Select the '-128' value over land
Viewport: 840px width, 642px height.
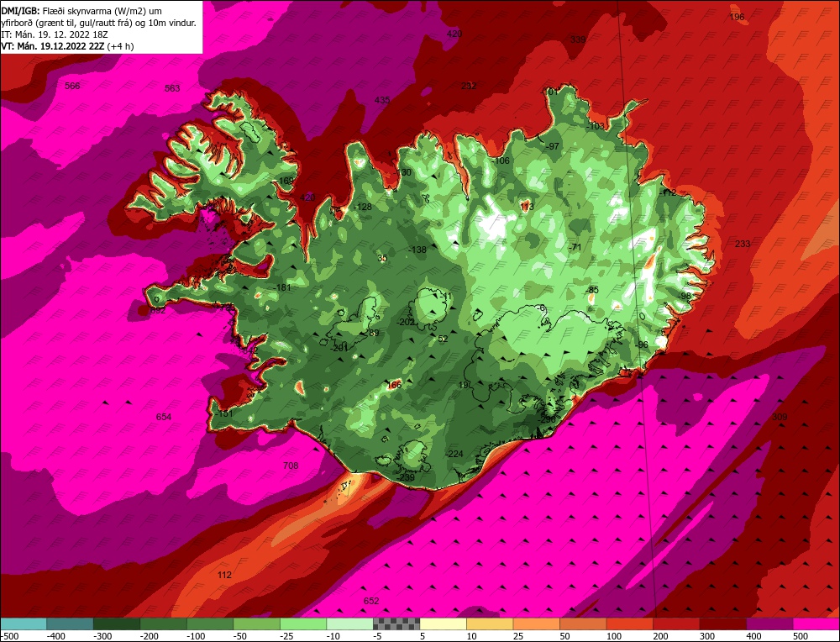(x=363, y=208)
